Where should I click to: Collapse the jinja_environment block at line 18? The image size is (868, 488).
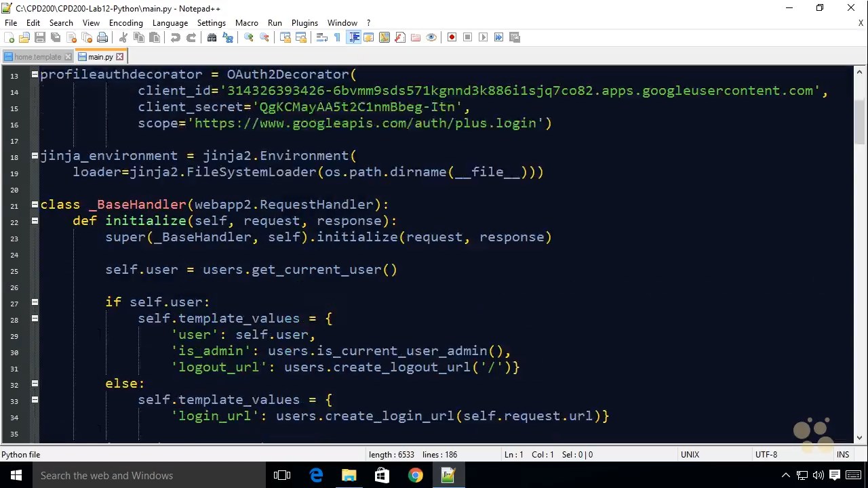tap(35, 156)
